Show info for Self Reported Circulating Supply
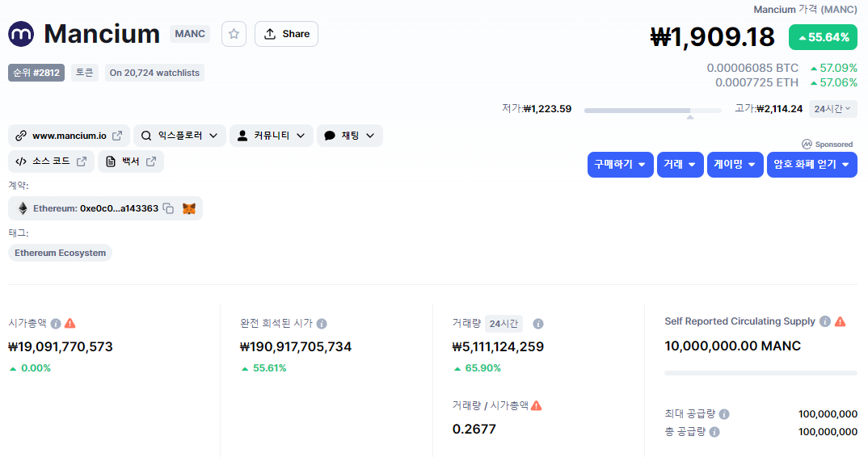 pyautogui.click(x=825, y=321)
